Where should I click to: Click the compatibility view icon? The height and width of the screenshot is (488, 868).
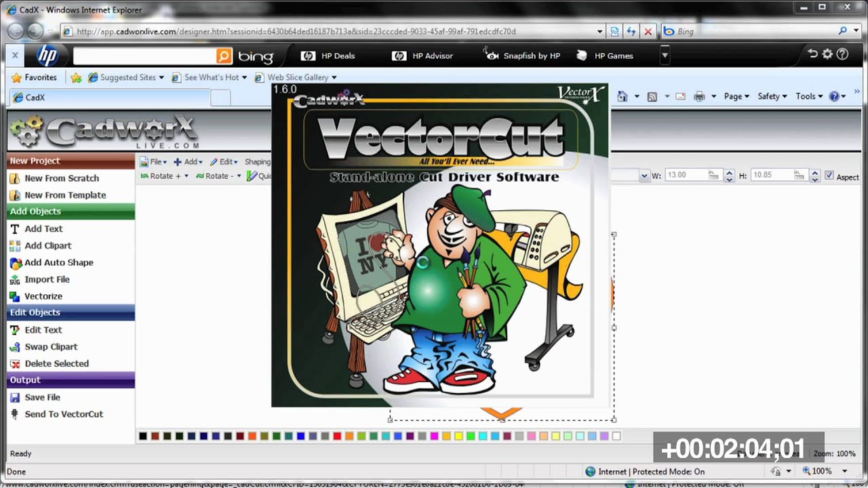615,31
